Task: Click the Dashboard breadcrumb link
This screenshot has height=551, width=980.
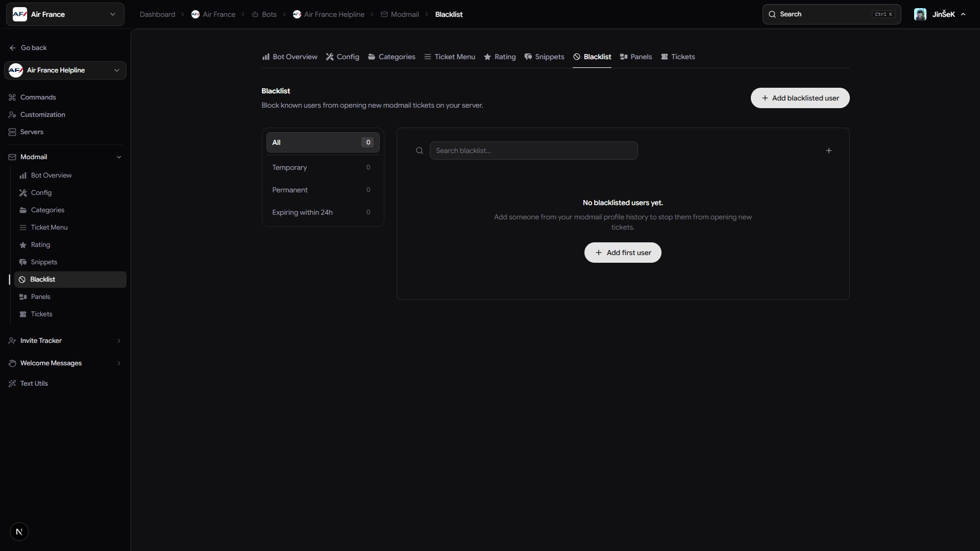Action: (x=157, y=14)
